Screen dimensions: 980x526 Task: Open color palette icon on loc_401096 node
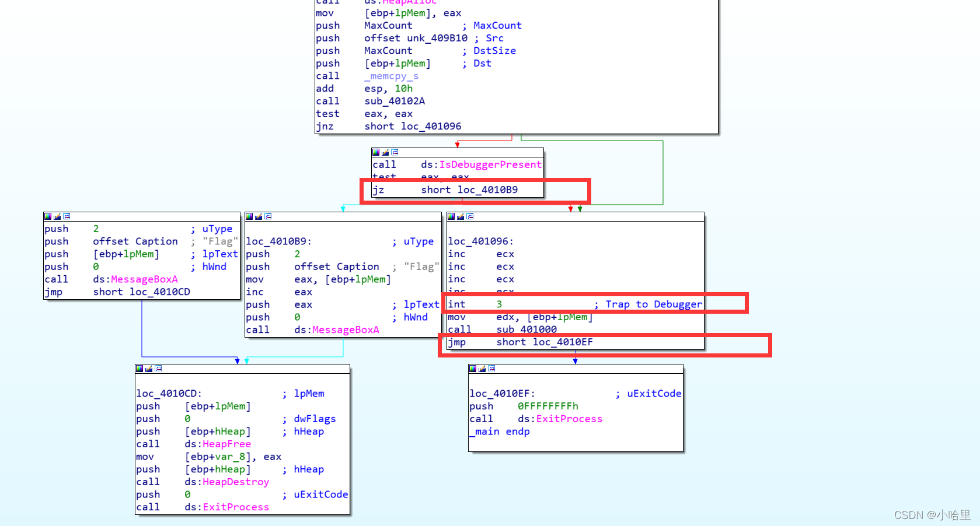451,216
